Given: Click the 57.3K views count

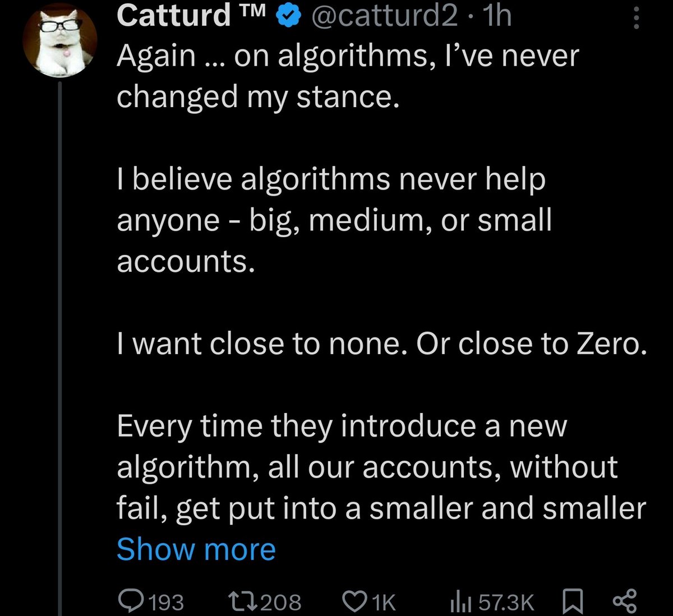Looking at the screenshot, I should coord(506,603).
